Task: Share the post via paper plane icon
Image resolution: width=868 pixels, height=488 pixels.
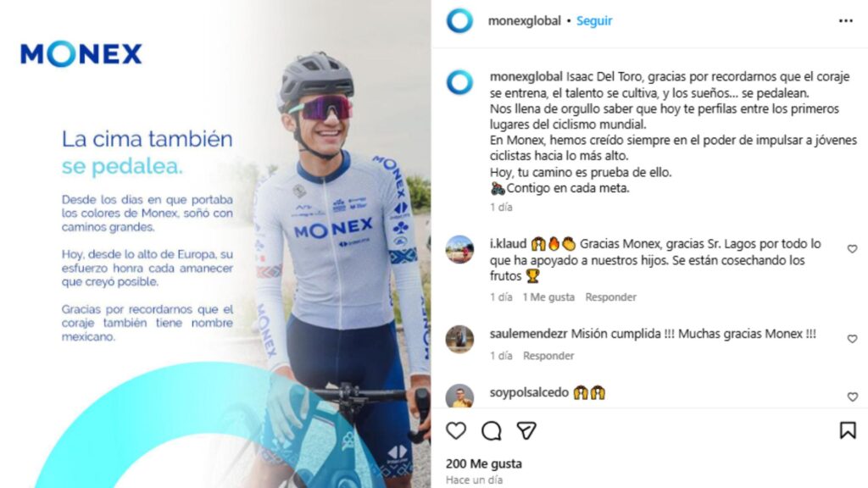Action: [526, 430]
